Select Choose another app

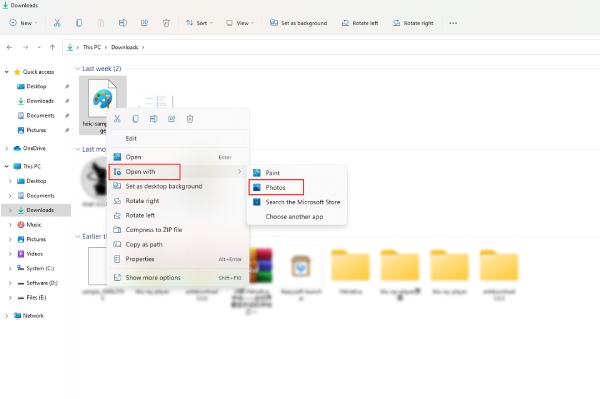tap(297, 217)
